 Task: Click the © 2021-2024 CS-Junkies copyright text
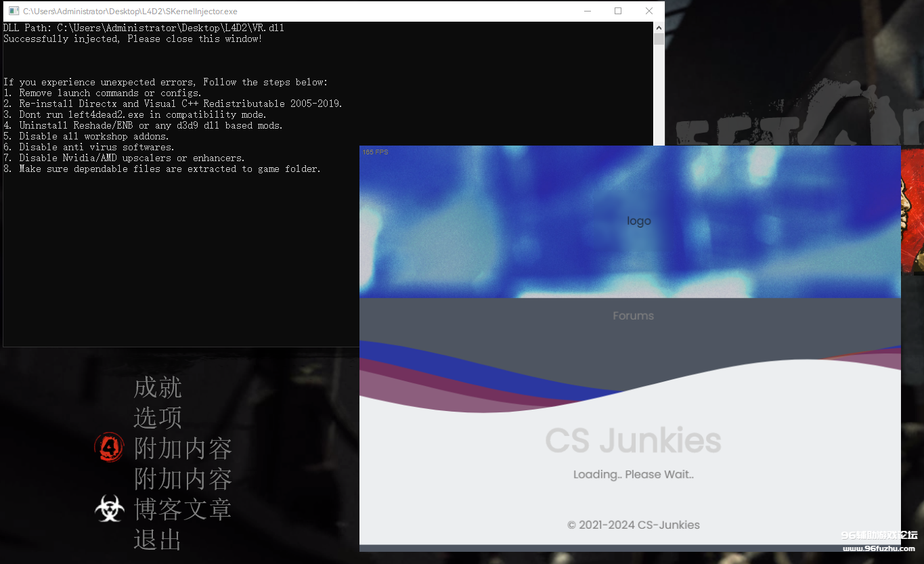(633, 525)
